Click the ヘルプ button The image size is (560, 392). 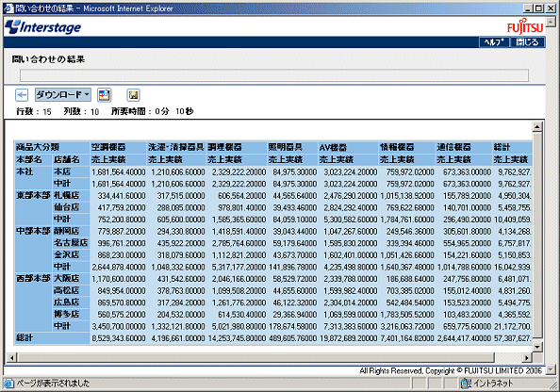(x=494, y=42)
